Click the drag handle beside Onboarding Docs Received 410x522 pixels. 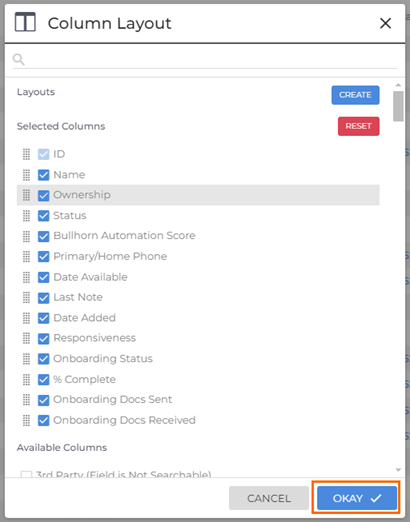[26, 420]
